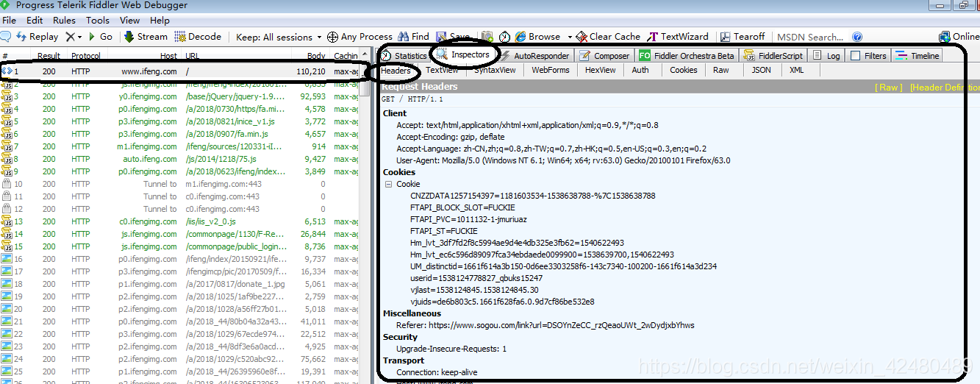This screenshot has height=384, width=980.
Task: Select session 1 www.ifeng.com
Action: 179,71
